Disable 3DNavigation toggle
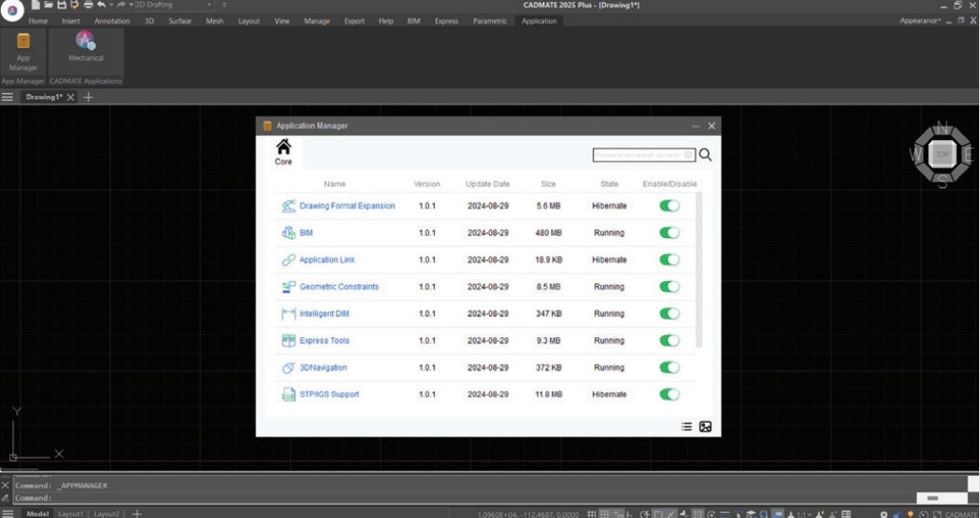Image resolution: width=980 pixels, height=518 pixels. (x=670, y=368)
